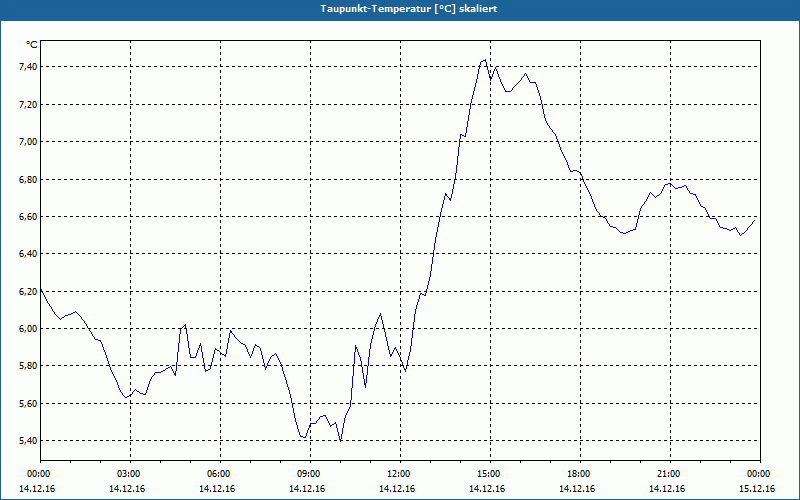Click the 00:00 label above 15.12.16
Screen dimensions: 800x500
click(758, 474)
